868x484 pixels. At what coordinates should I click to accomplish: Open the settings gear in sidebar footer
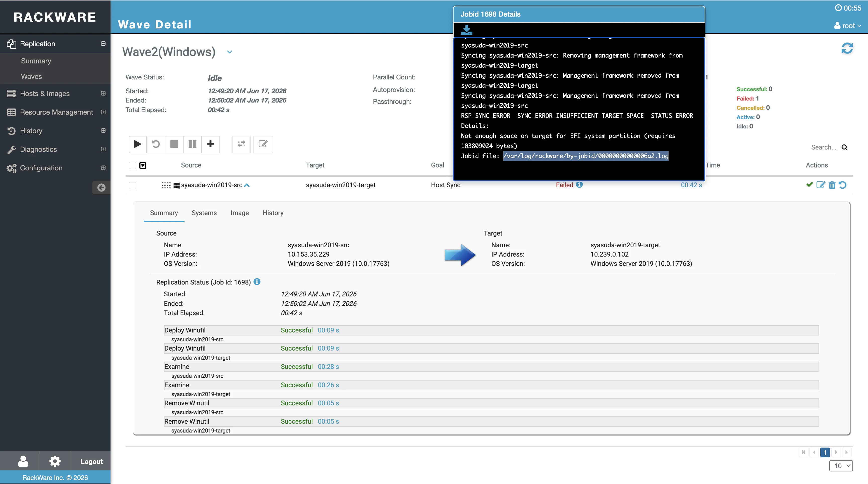tap(55, 461)
